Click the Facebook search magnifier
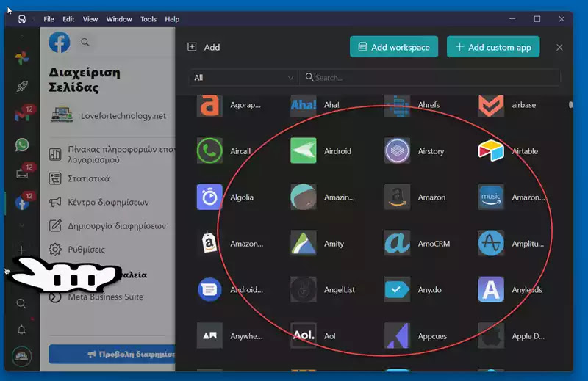The width and height of the screenshot is (588, 381). pos(85,43)
